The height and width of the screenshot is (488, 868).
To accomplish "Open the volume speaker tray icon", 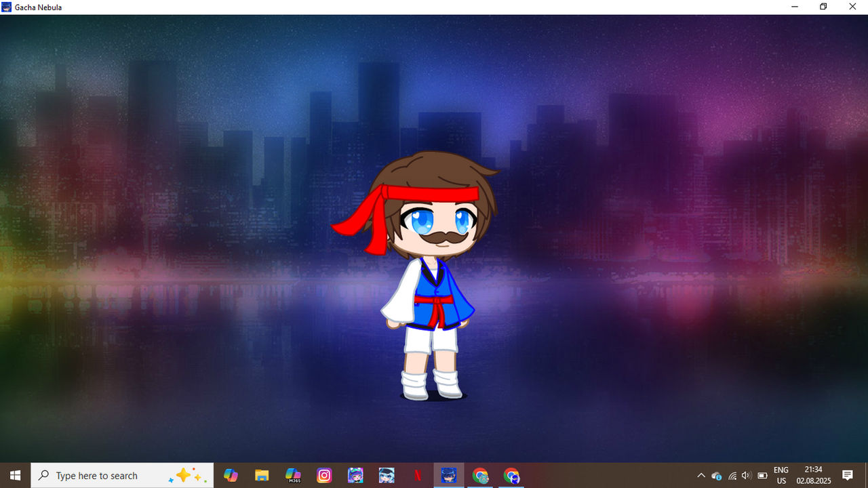I will point(747,476).
